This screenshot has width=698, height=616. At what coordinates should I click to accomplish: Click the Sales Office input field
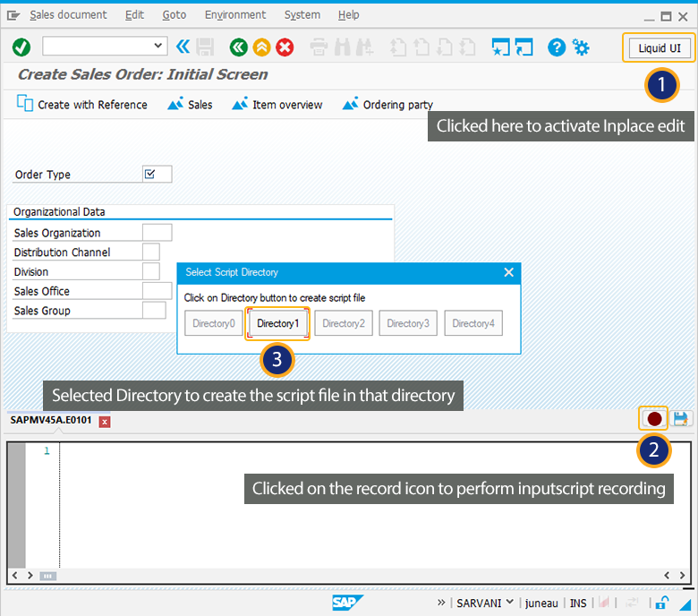157,291
